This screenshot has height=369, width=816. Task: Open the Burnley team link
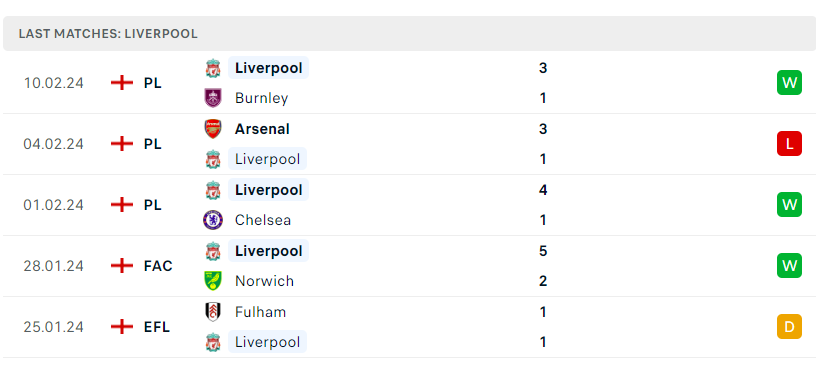pyautogui.click(x=261, y=98)
